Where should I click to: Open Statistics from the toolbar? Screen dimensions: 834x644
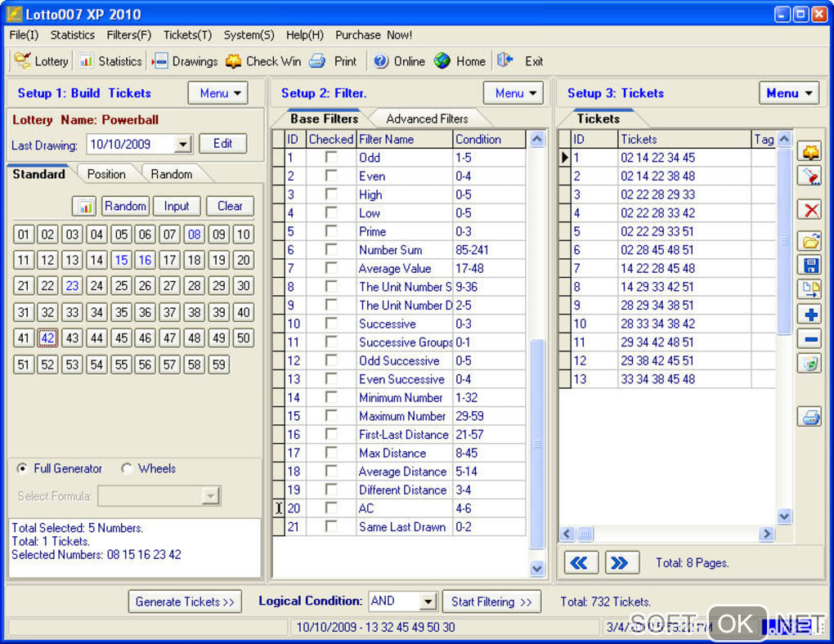pos(110,61)
